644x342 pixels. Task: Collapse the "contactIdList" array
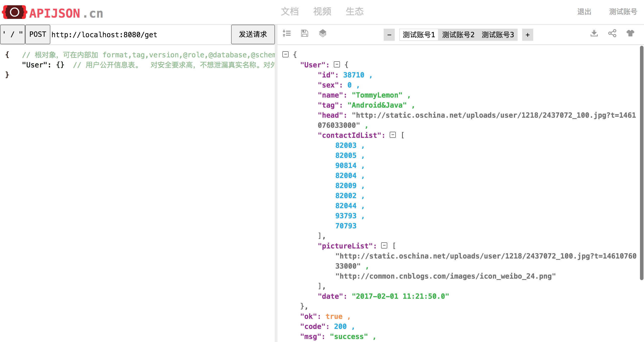pos(393,135)
